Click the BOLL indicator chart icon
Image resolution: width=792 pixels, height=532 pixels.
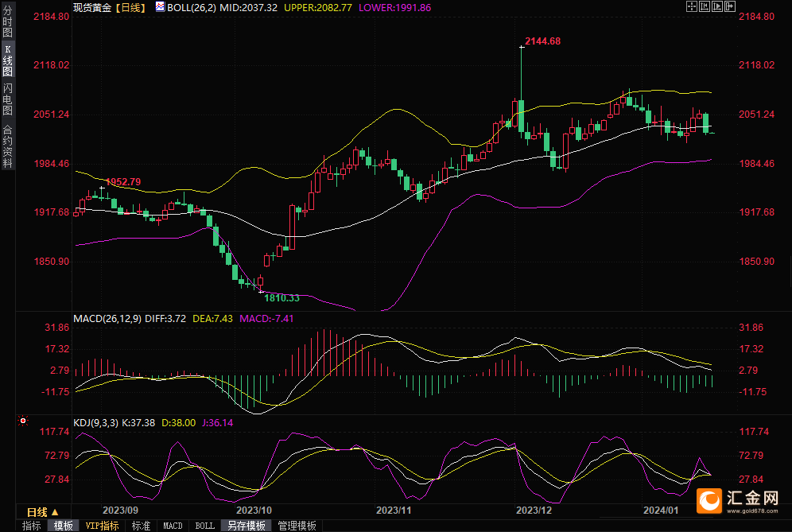[160, 6]
